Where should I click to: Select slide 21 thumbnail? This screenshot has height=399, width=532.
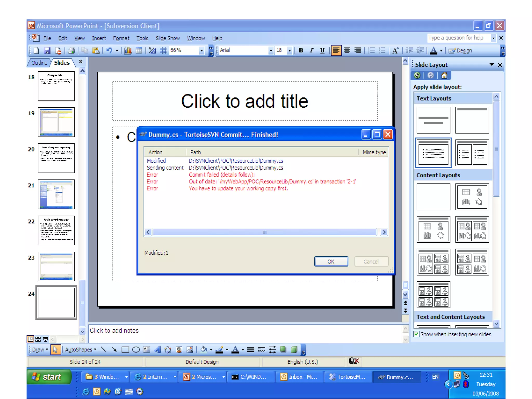tap(56, 194)
